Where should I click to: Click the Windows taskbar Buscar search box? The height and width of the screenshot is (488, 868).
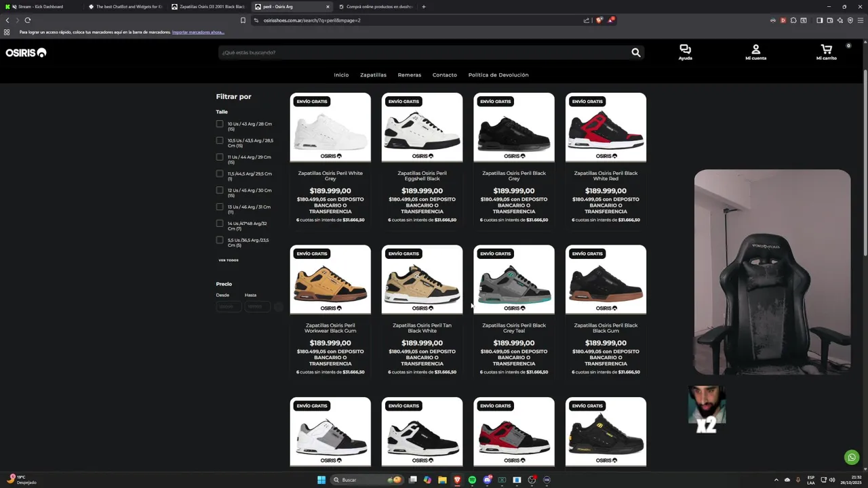(x=366, y=480)
